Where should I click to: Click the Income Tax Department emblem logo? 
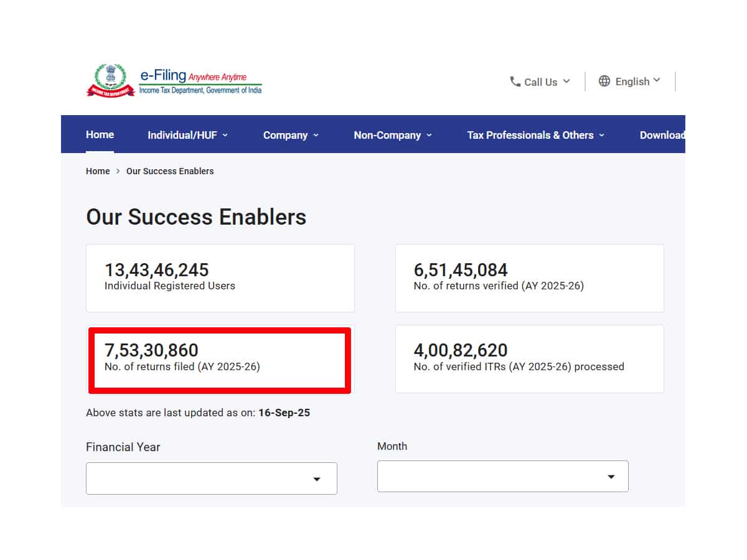[x=110, y=80]
